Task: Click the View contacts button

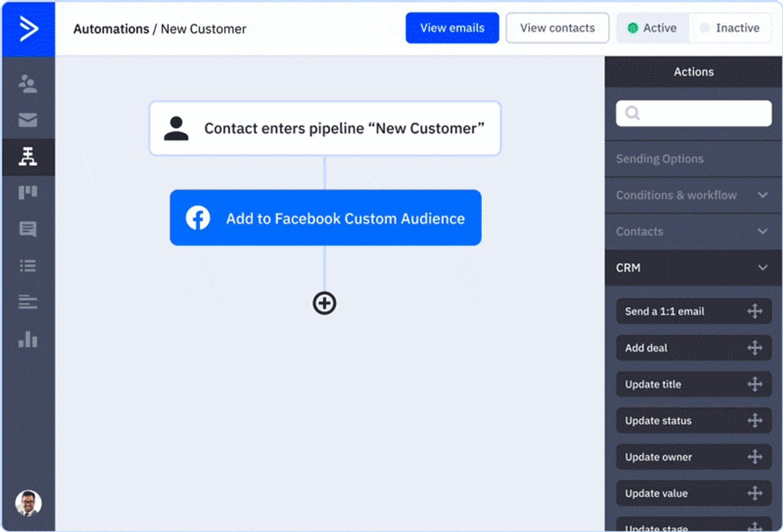Action: (557, 28)
